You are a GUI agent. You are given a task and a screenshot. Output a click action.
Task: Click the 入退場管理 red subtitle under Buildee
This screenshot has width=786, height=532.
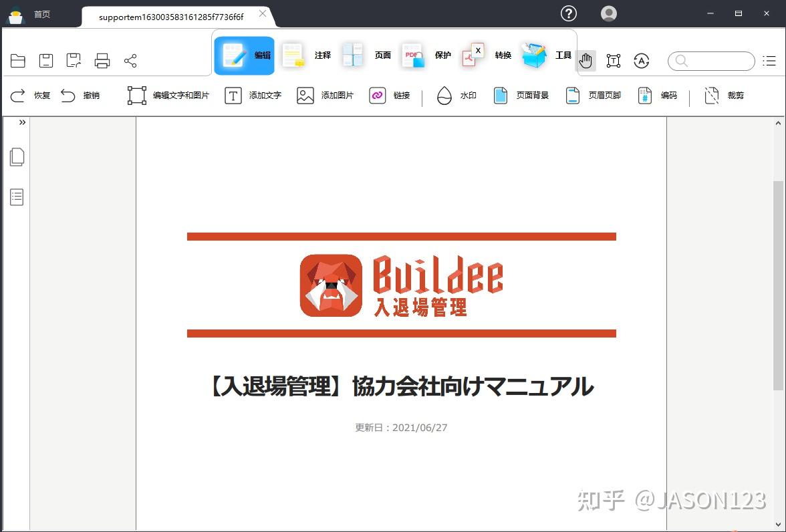point(420,307)
